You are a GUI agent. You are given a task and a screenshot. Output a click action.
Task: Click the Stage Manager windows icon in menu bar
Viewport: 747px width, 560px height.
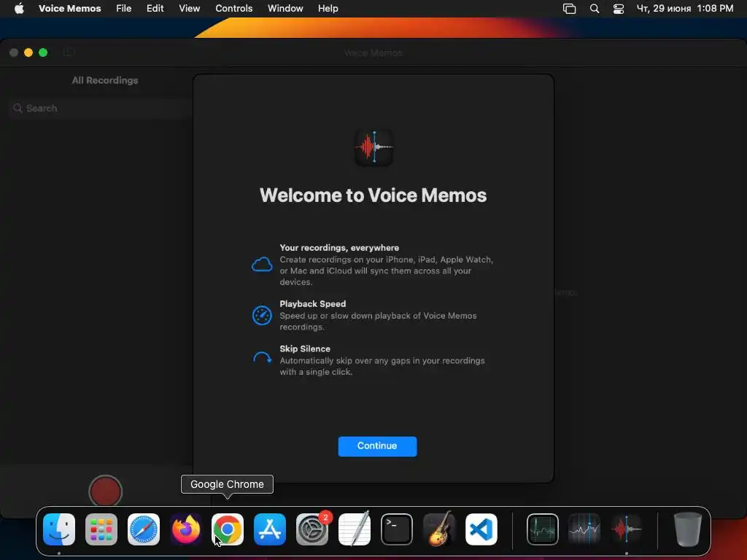coord(569,9)
